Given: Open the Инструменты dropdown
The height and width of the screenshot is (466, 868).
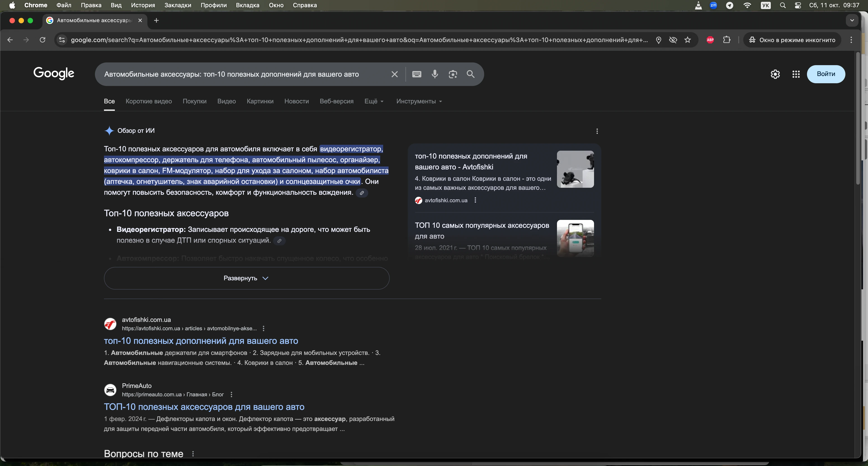Looking at the screenshot, I should (x=419, y=101).
